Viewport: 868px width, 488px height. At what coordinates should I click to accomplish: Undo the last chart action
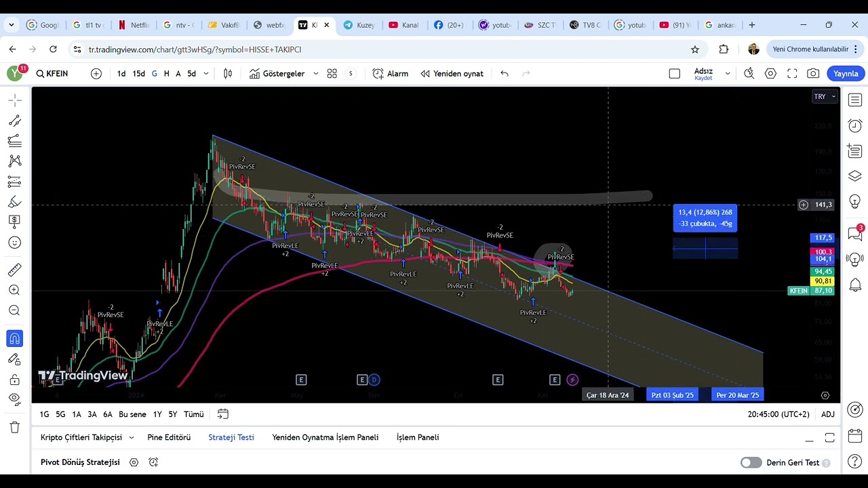click(x=505, y=74)
